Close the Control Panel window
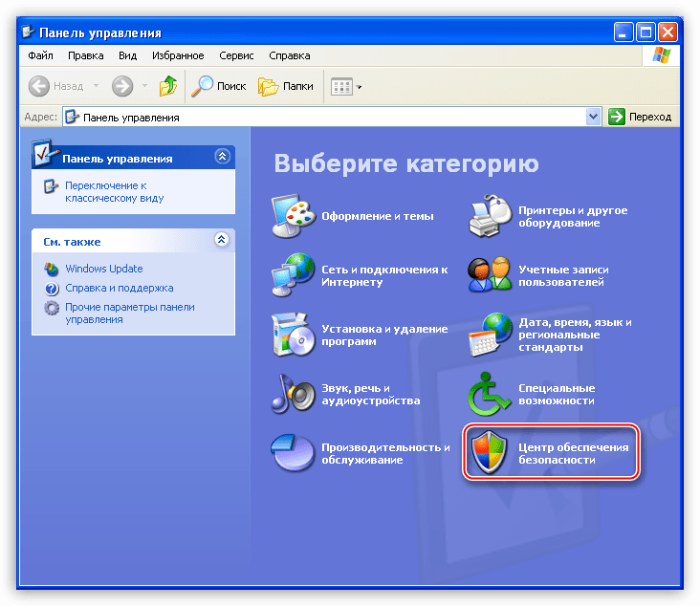 [x=667, y=32]
